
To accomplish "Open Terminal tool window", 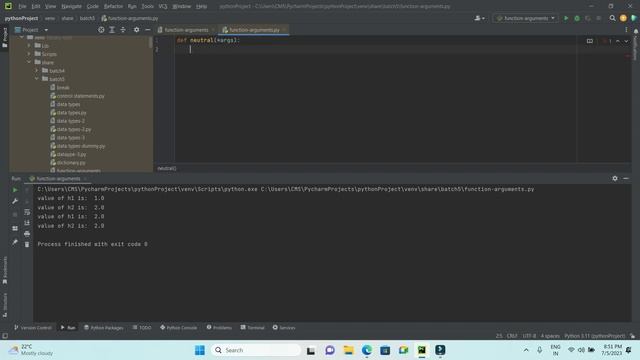I will 253,327.
